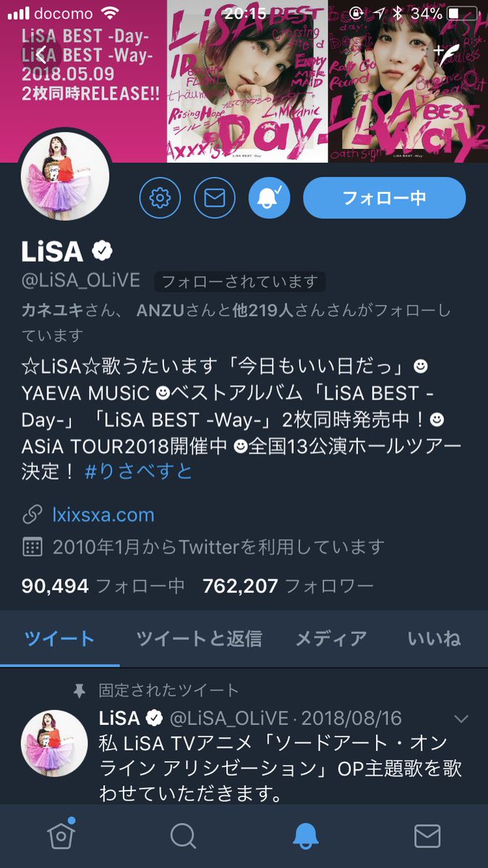The width and height of the screenshot is (488, 868).
Task: Open Messages envelope in bottom bar
Action: pos(427,836)
